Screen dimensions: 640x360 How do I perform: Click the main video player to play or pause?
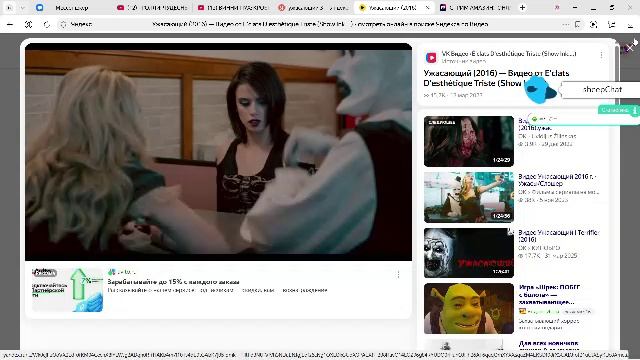point(218,152)
